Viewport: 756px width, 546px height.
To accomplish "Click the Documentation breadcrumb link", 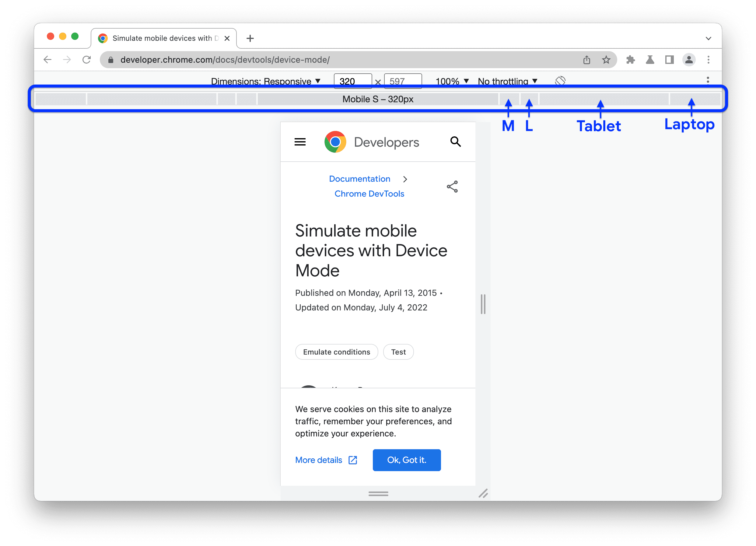I will point(358,178).
